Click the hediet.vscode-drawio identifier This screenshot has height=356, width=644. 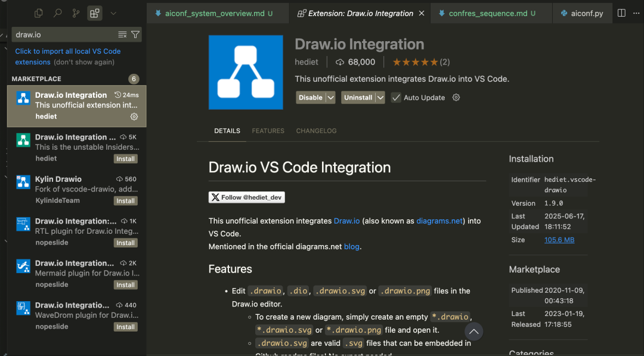(570, 185)
